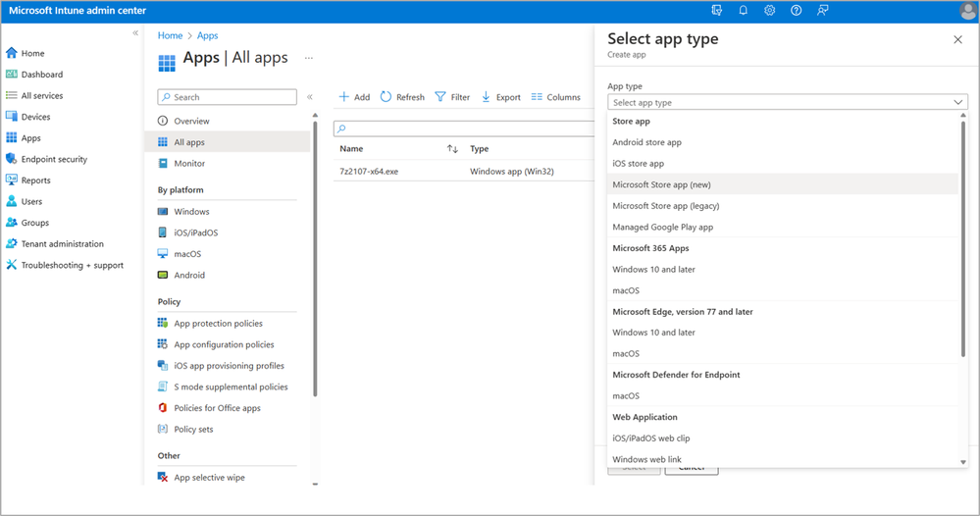Close the Select app type pane
Viewport: 980px width, 516px height.
click(x=957, y=39)
